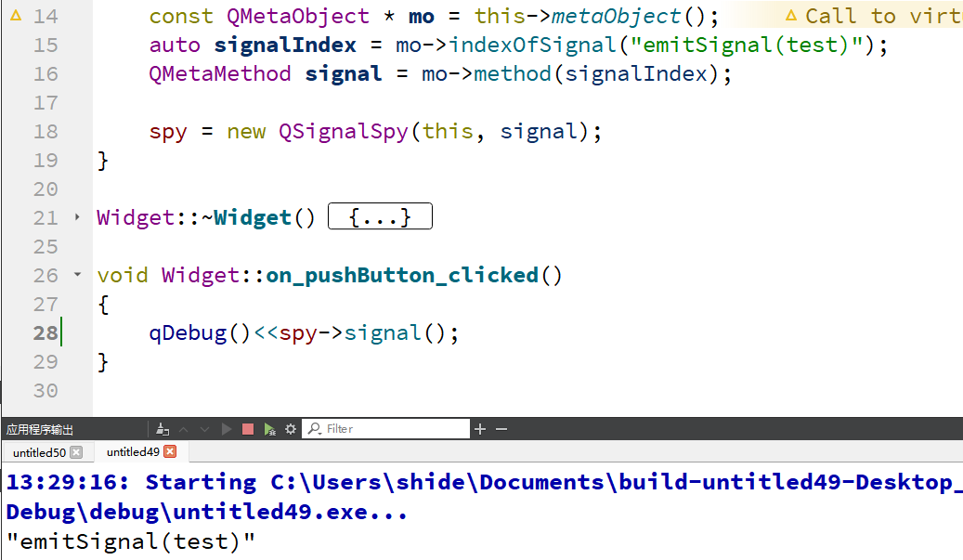Click the Filter field's magnifier options icon
Viewport: 963px width, 560px height.
pyautogui.click(x=315, y=429)
